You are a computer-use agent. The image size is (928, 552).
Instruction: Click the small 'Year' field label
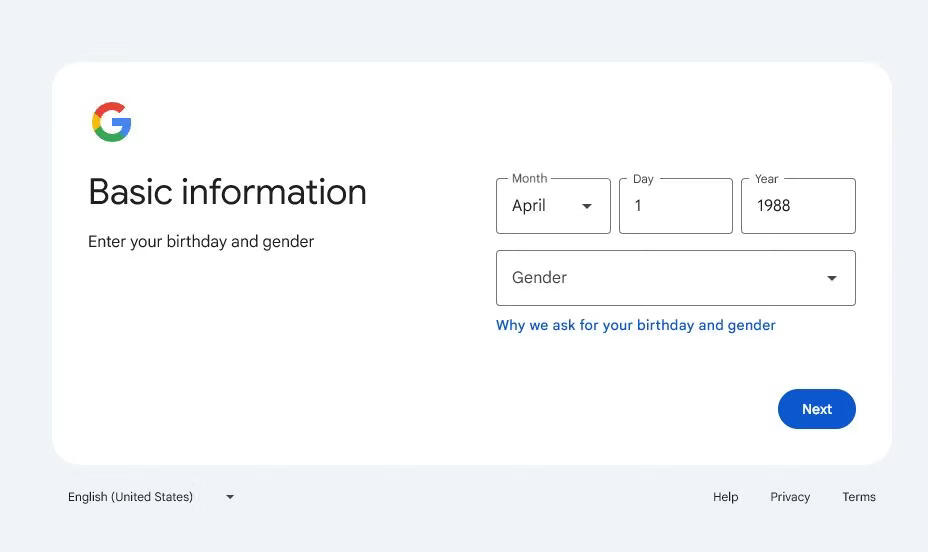click(x=766, y=179)
